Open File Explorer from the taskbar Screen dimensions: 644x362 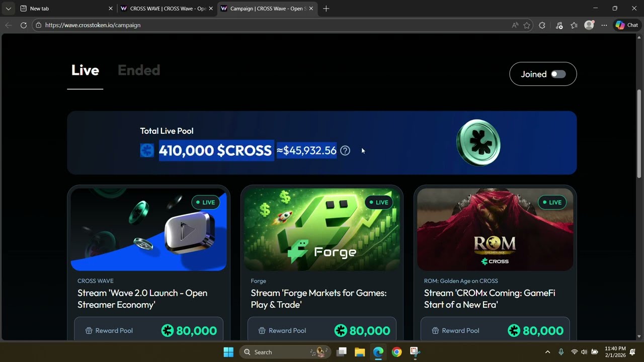point(360,352)
